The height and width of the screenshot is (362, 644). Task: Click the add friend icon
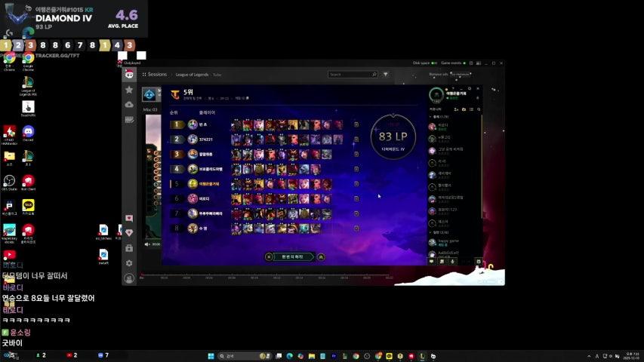click(456, 109)
